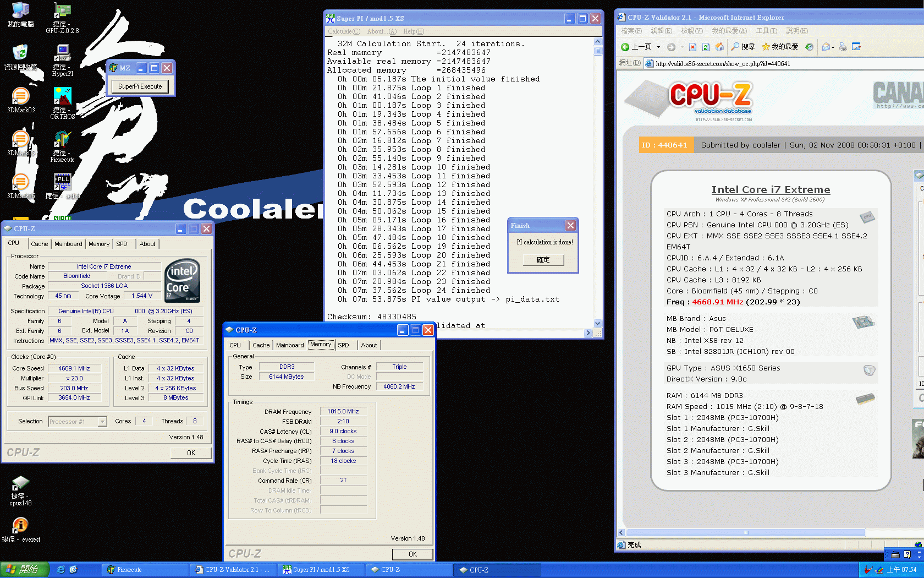The width and height of the screenshot is (924, 578).
Task: Click the Core Speed 4669.1 MHz value
Action: click(x=74, y=368)
